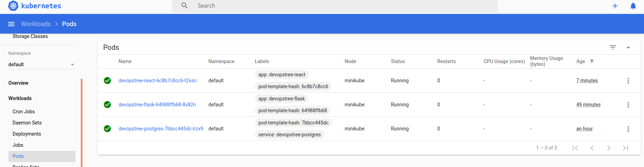Click label chip pod-template-hash: 6c8b7c8cc6
Screen dimensions: 644x167
(293, 86)
